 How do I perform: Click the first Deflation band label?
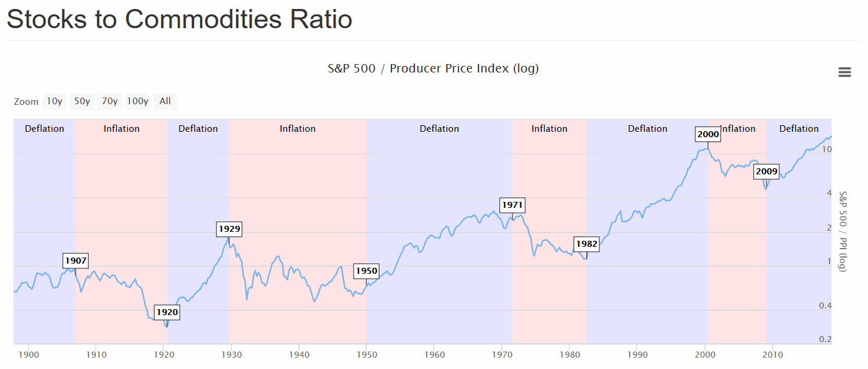(x=44, y=129)
